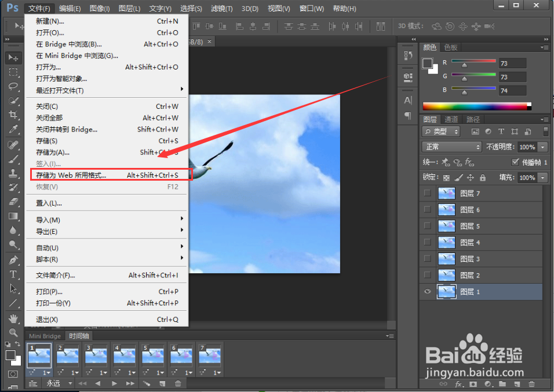Select the Rectangular Marquee tool

[x=13, y=72]
